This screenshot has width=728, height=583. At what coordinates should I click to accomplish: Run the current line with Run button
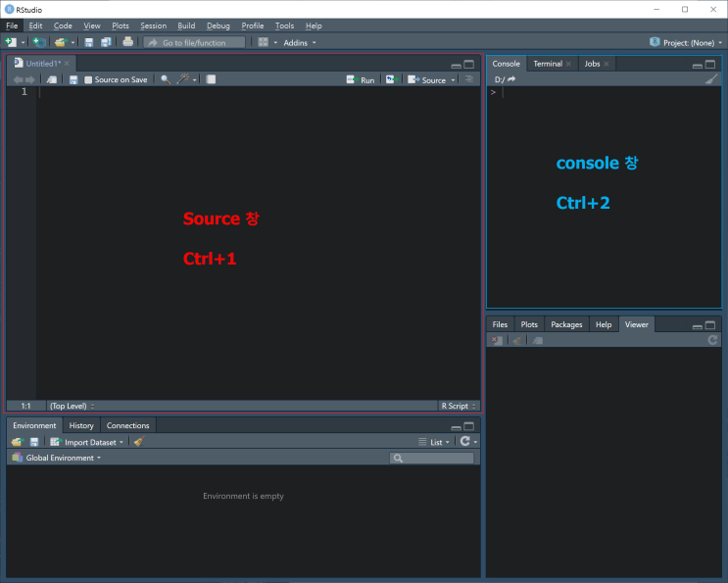(361, 79)
